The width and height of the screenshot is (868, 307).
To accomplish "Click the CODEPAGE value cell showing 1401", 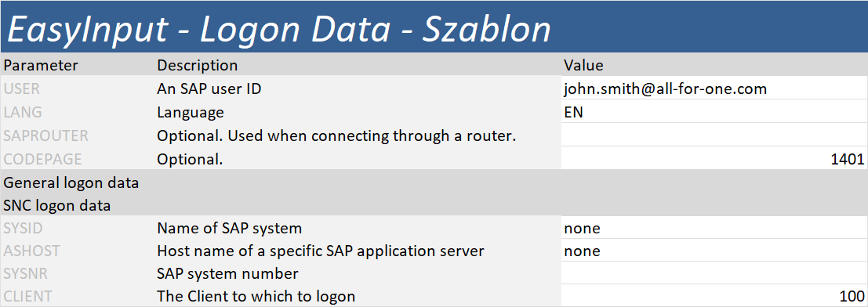I will 714,158.
